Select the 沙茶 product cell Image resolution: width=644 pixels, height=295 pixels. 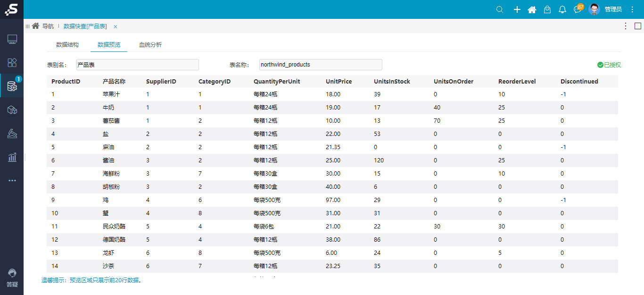(x=108, y=266)
